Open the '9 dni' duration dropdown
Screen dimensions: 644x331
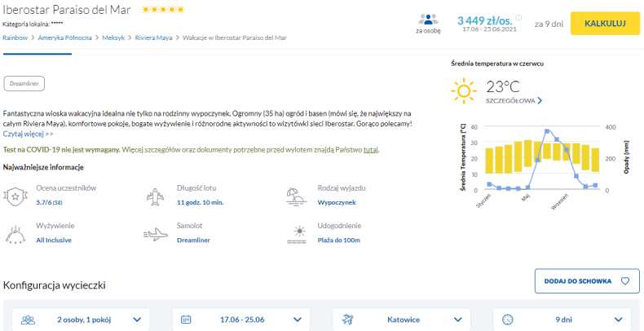562,319
